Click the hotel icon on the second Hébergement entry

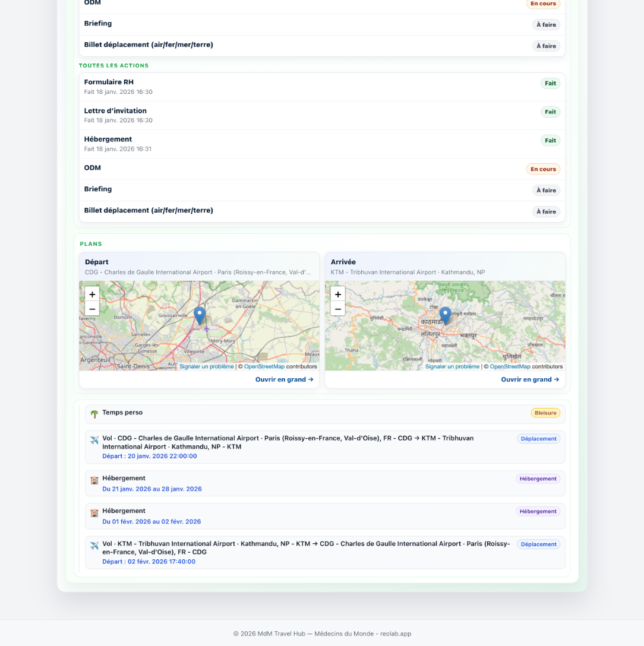click(94, 512)
